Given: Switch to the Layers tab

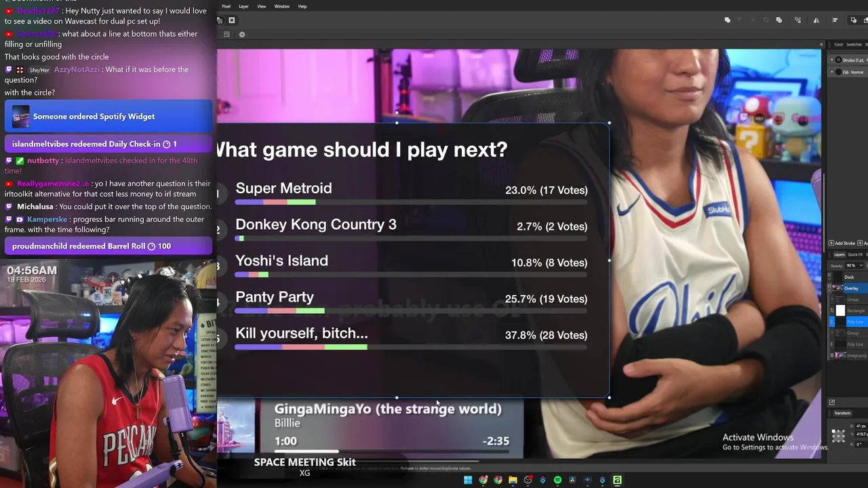Looking at the screenshot, I should [x=840, y=255].
